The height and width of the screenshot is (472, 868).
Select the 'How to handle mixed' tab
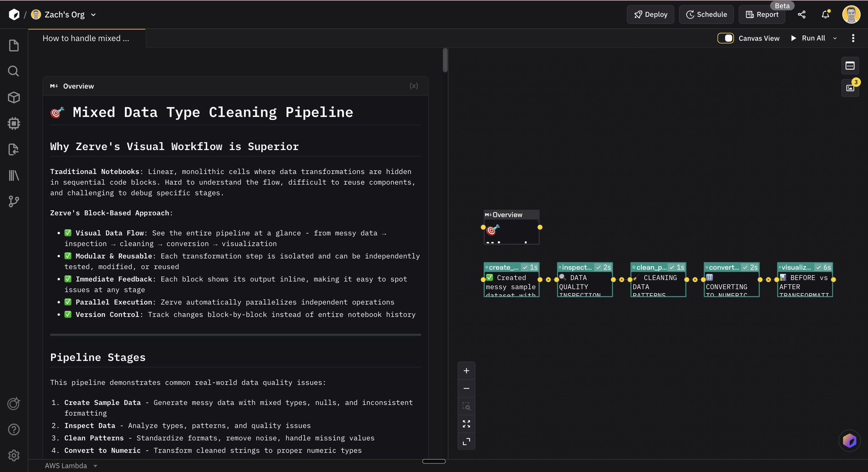coord(85,38)
